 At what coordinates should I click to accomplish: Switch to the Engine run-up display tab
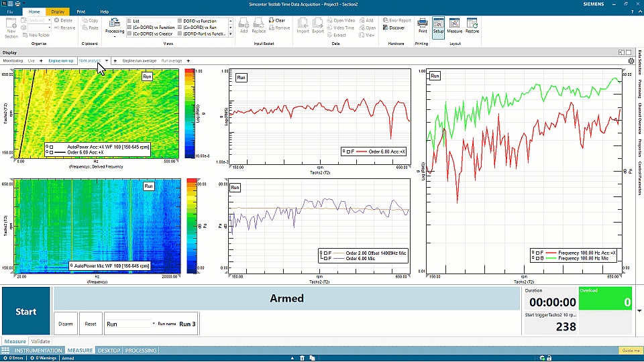tap(61, 61)
